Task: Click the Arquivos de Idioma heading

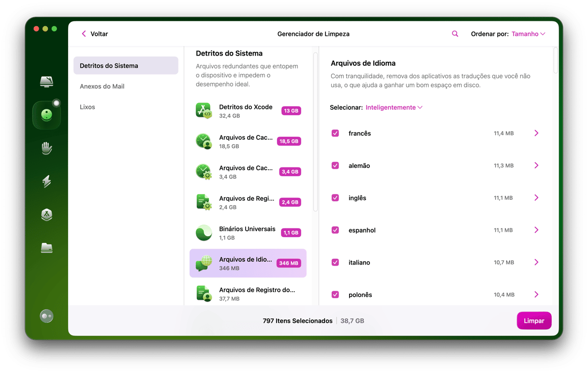Action: tap(363, 63)
